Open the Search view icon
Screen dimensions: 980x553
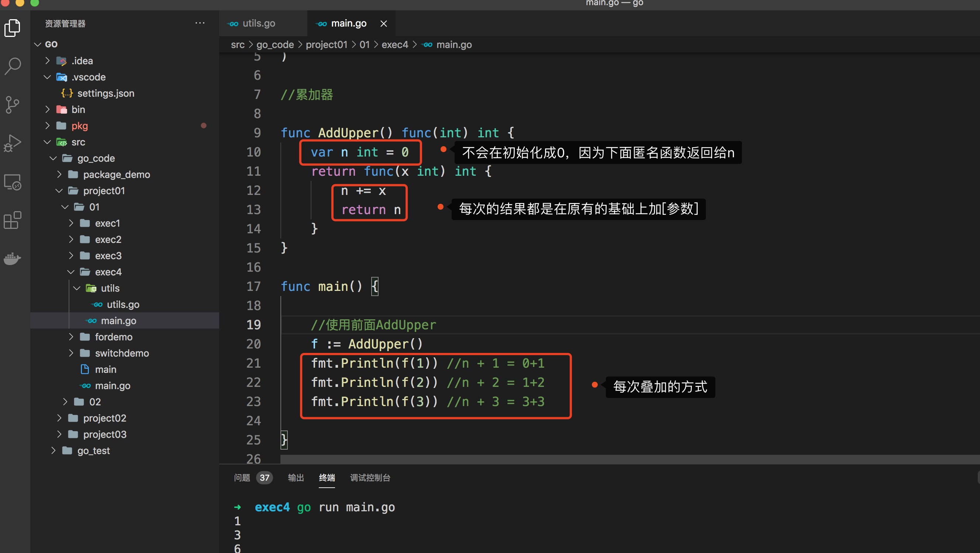pos(13,66)
